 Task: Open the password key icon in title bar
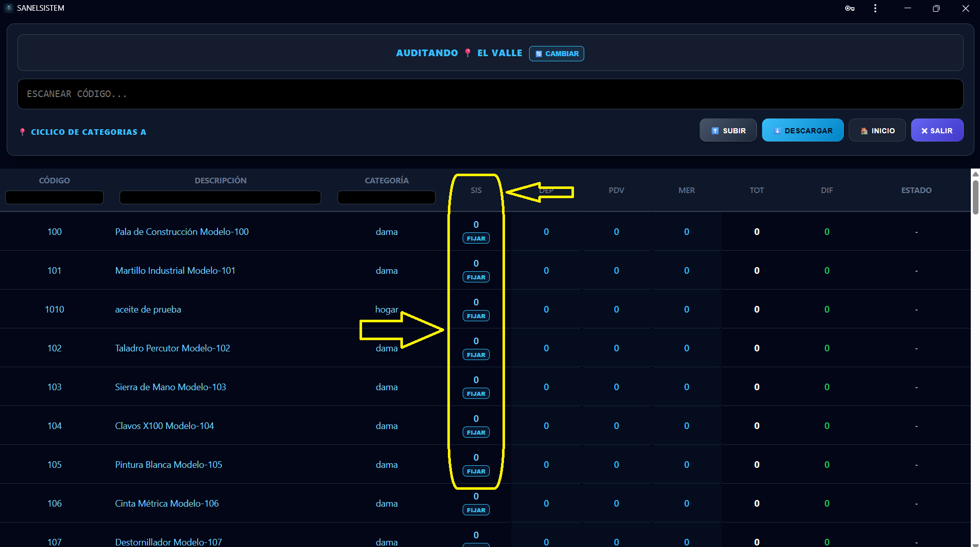850,8
